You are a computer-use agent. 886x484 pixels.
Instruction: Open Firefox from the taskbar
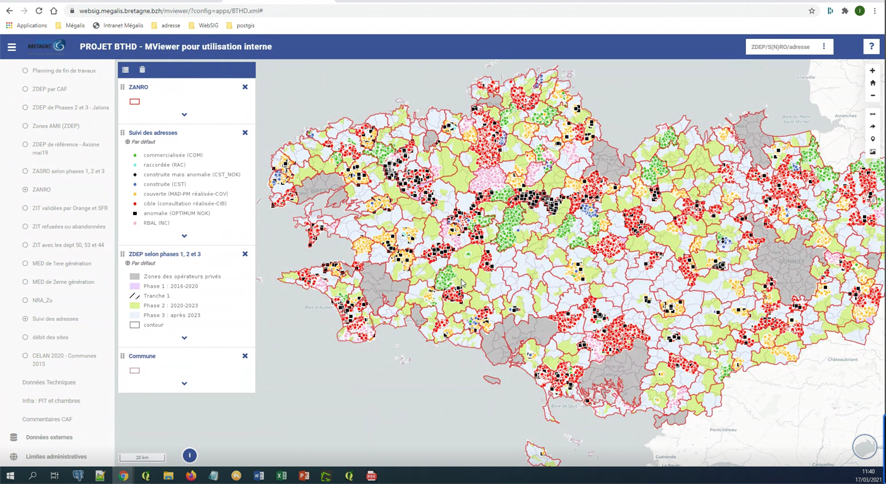tap(190, 476)
